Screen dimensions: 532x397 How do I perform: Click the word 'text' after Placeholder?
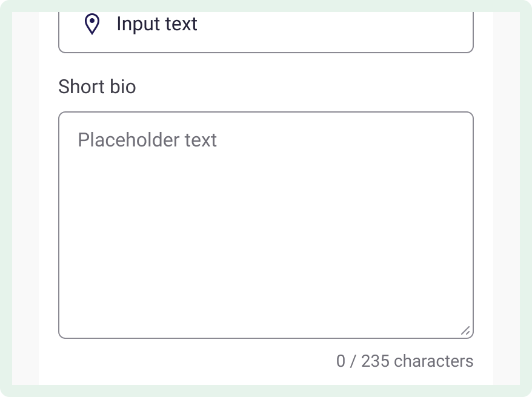click(x=201, y=140)
